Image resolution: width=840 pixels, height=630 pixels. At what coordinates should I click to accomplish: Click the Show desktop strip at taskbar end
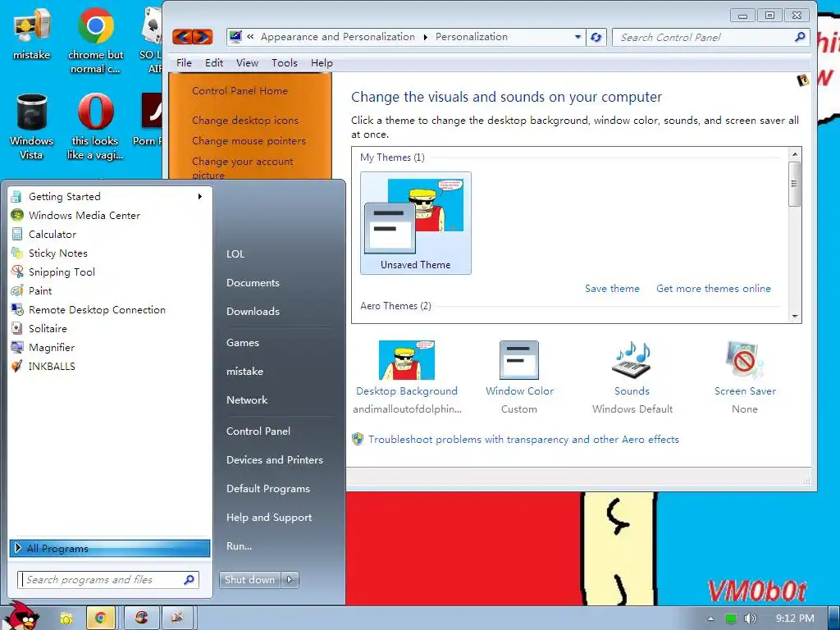[833, 618]
